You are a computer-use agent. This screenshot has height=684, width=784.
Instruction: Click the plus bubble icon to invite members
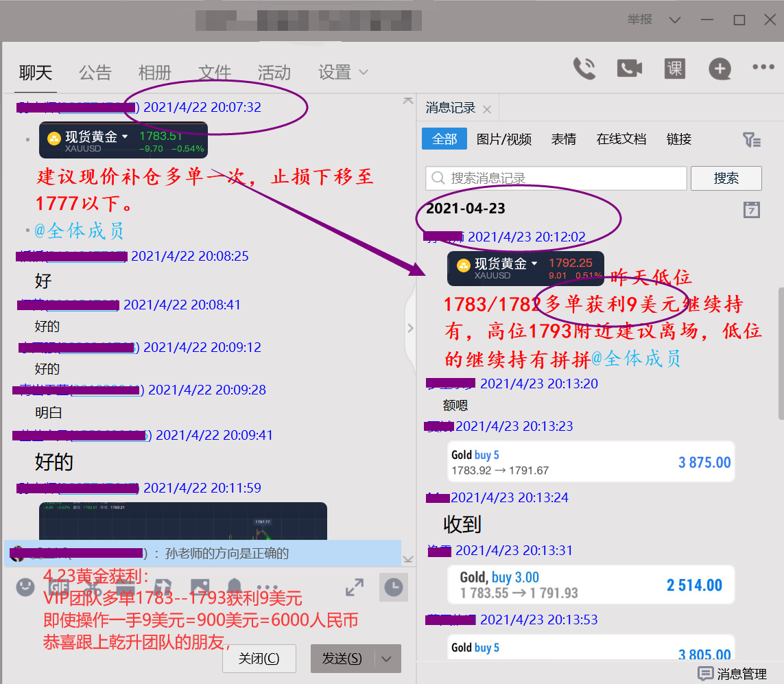[720, 69]
